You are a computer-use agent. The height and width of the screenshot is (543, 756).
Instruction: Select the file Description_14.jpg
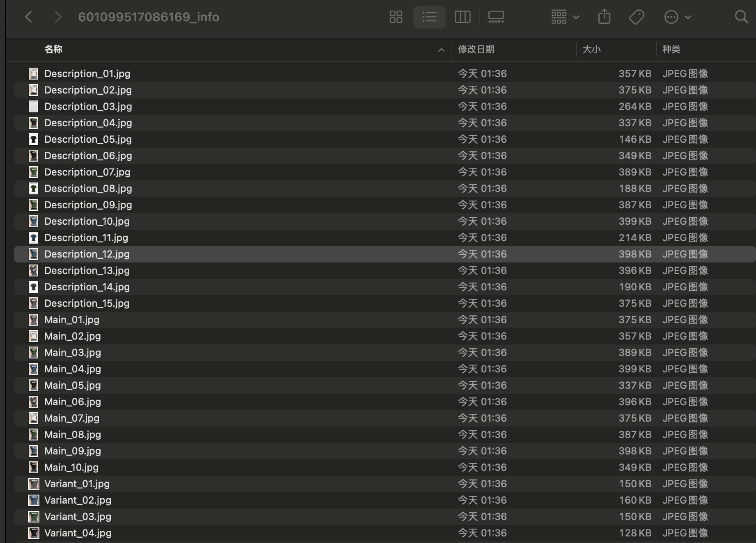(x=385, y=287)
